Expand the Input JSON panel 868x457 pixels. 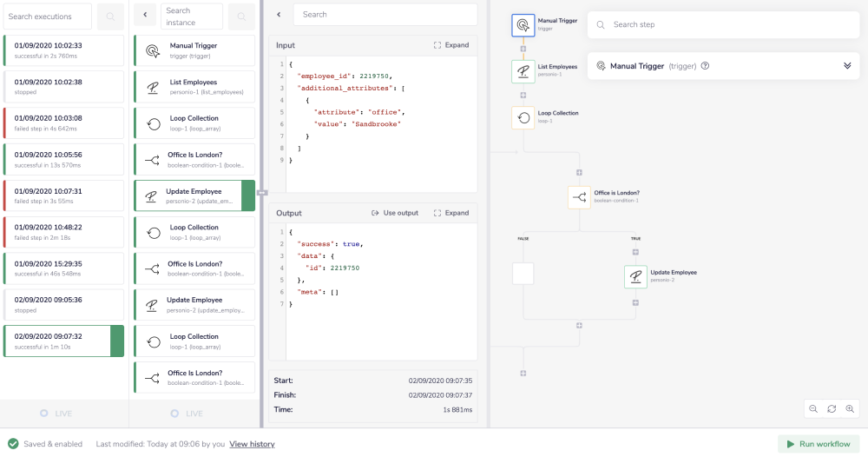point(451,45)
